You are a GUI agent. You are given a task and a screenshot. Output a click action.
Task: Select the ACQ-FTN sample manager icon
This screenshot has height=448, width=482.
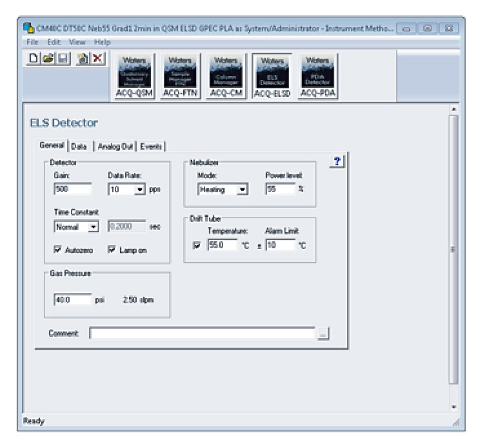point(180,76)
